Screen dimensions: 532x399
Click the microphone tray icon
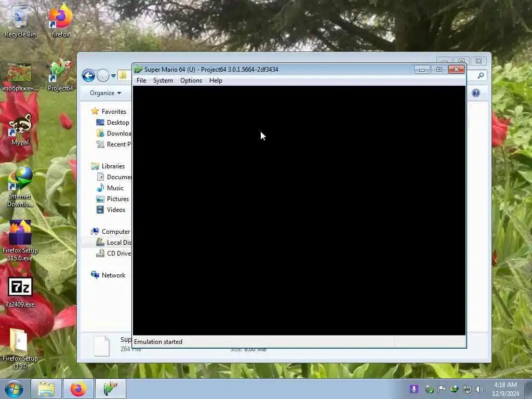tap(414, 389)
